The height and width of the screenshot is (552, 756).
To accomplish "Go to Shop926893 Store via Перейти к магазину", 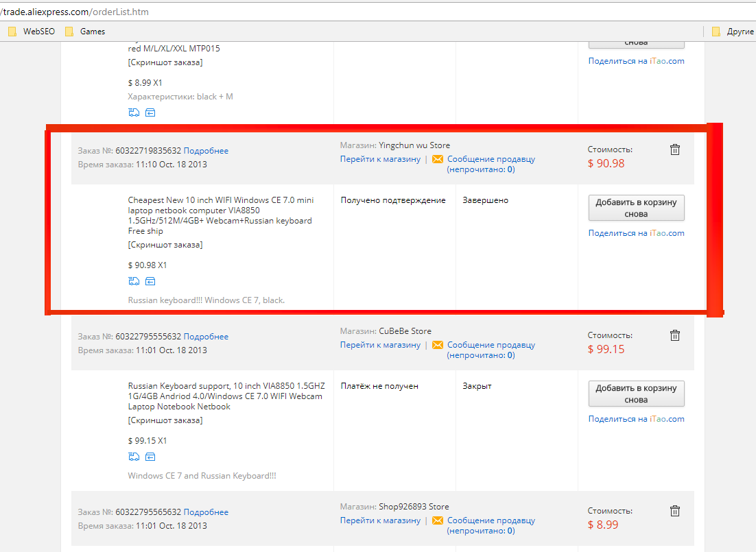I will coord(380,520).
